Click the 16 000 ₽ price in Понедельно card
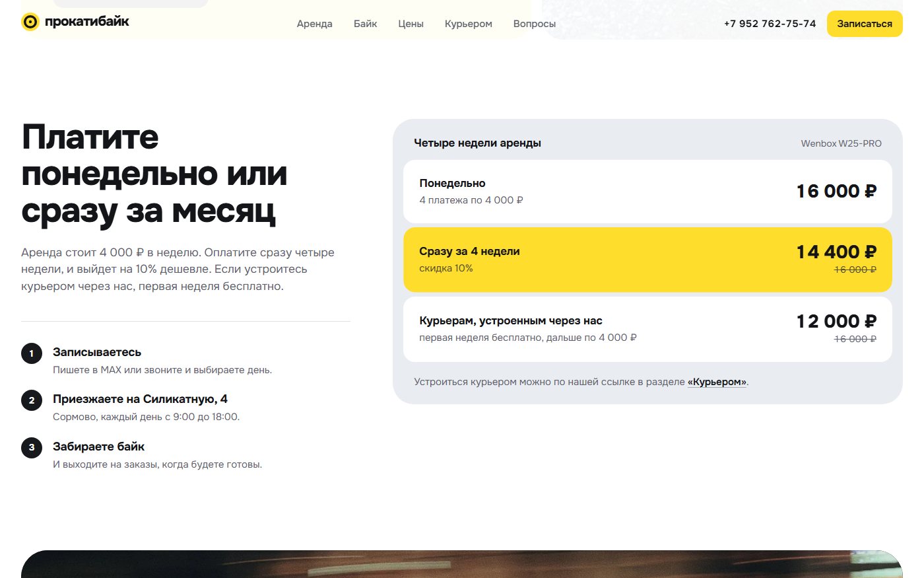This screenshot has height=578, width=924. pyautogui.click(x=836, y=192)
